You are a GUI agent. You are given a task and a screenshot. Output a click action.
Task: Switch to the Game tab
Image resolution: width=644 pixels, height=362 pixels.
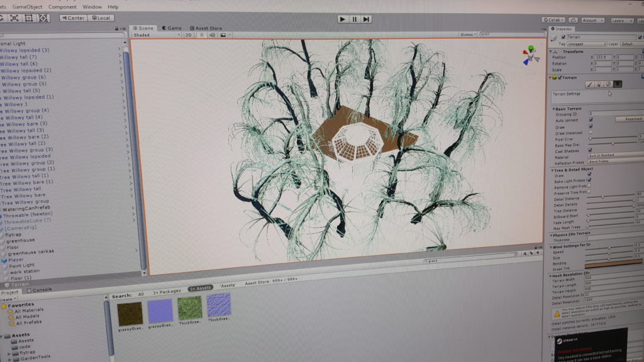(172, 28)
